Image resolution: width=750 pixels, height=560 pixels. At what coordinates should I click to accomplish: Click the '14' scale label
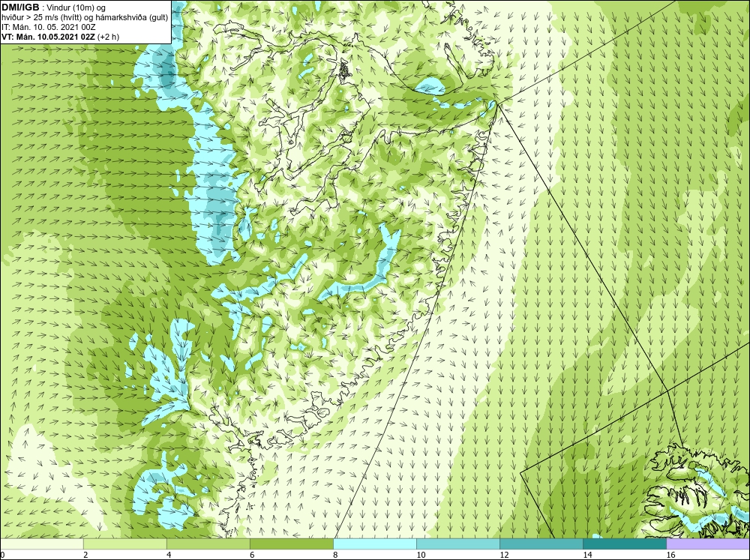pos(587,555)
